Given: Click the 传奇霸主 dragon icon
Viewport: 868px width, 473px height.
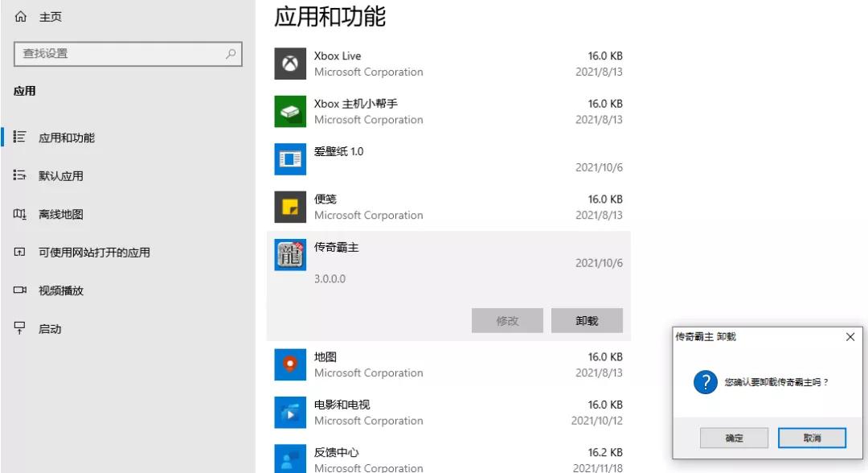Looking at the screenshot, I should (289, 254).
